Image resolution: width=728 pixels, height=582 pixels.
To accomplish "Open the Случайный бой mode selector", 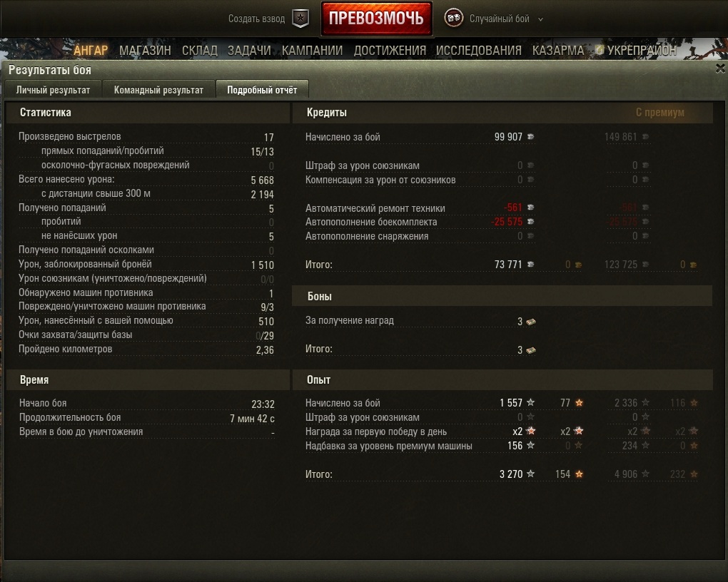I will (499, 19).
